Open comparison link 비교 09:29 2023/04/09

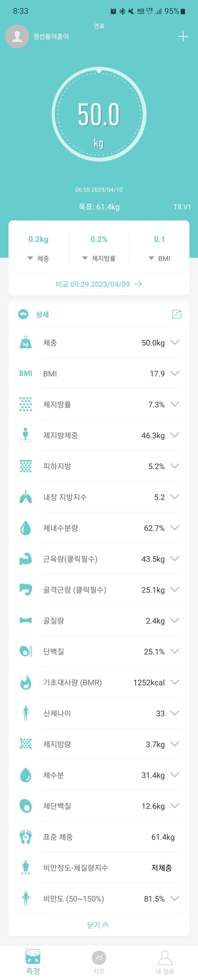[99, 284]
